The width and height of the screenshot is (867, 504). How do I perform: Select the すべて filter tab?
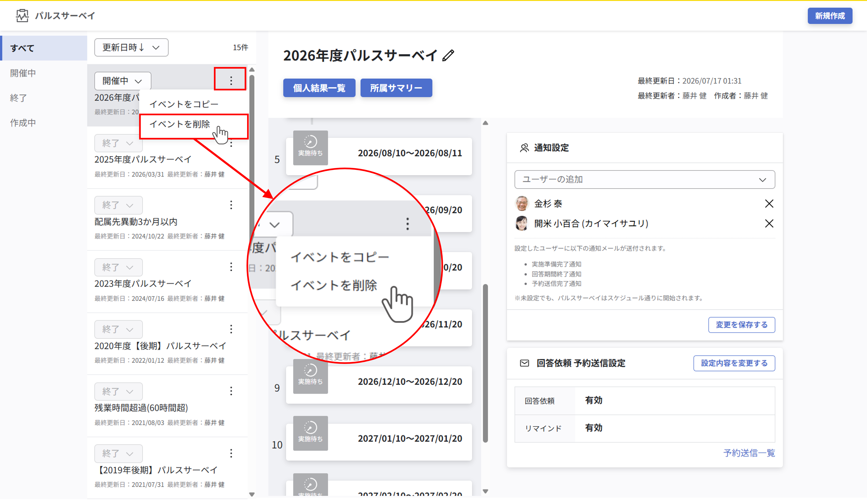click(x=44, y=48)
